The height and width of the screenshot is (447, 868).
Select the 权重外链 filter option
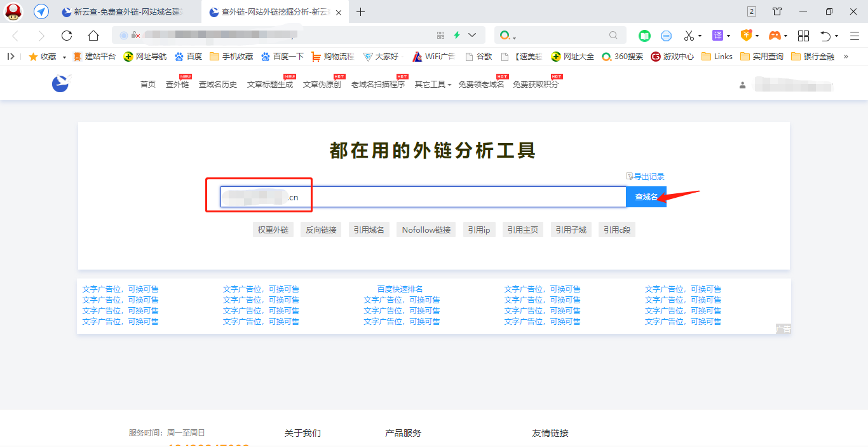coord(273,230)
